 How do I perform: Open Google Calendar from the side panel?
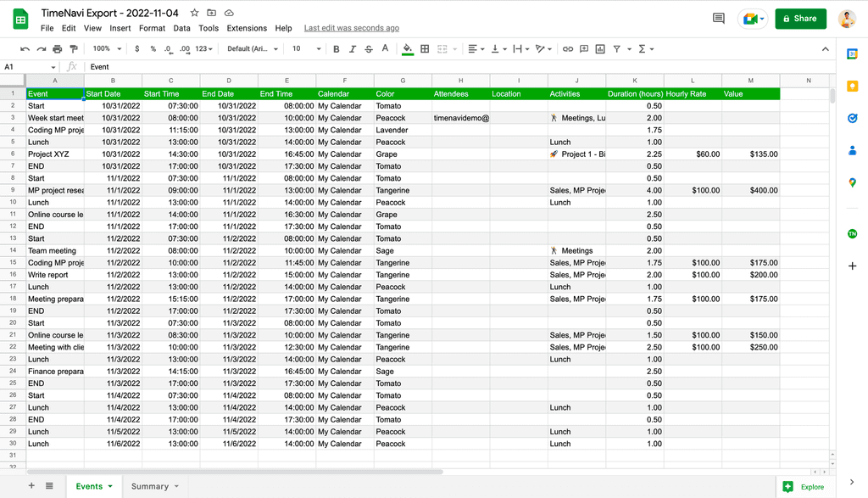click(852, 52)
